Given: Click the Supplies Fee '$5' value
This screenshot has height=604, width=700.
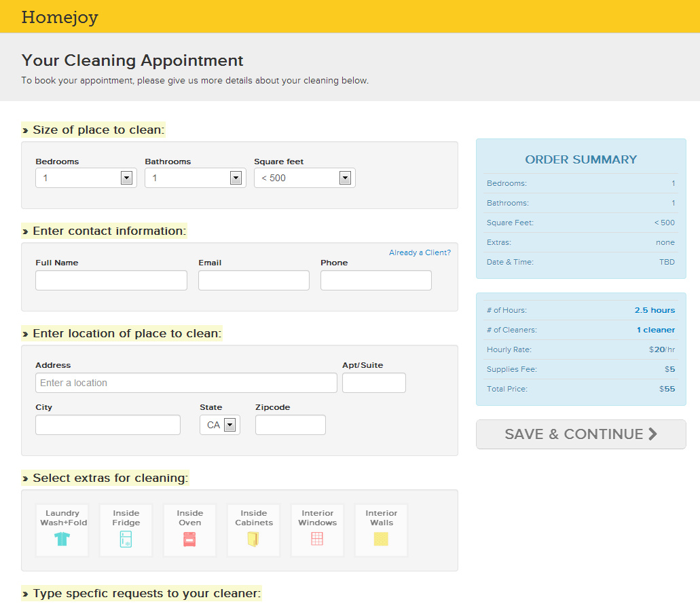Looking at the screenshot, I should [x=669, y=369].
